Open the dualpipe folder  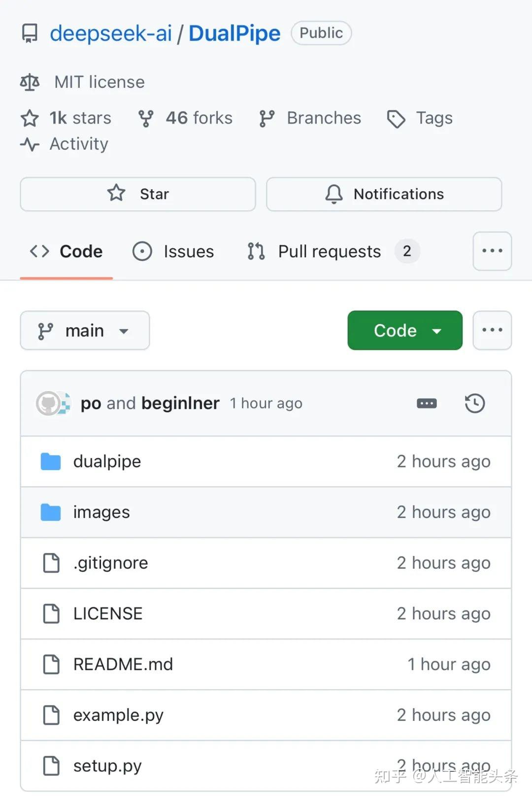pos(107,462)
